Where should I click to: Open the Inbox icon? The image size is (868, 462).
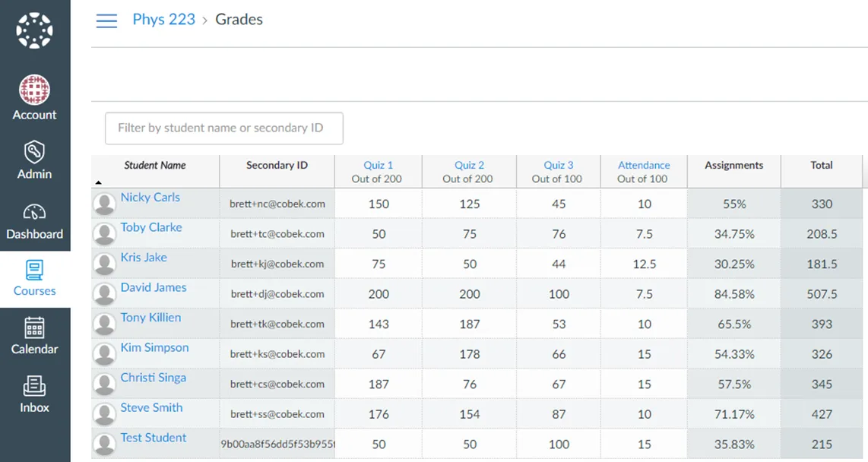(34, 386)
